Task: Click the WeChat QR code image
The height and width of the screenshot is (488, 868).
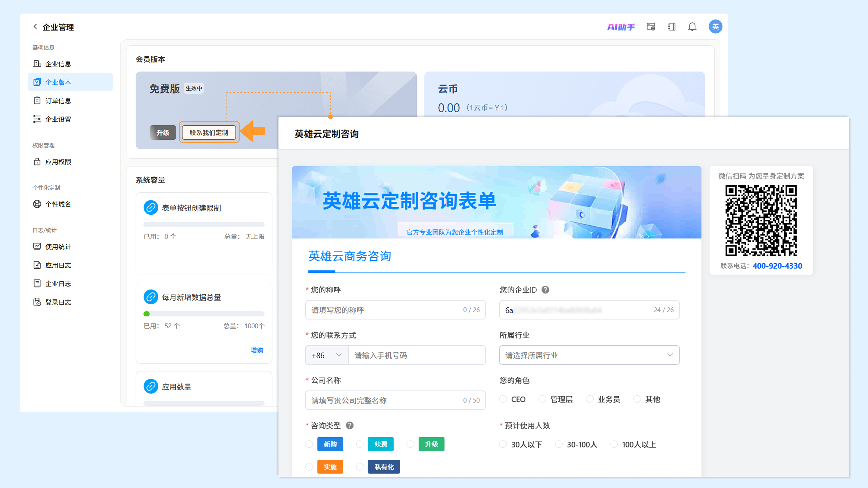Action: [x=761, y=221]
